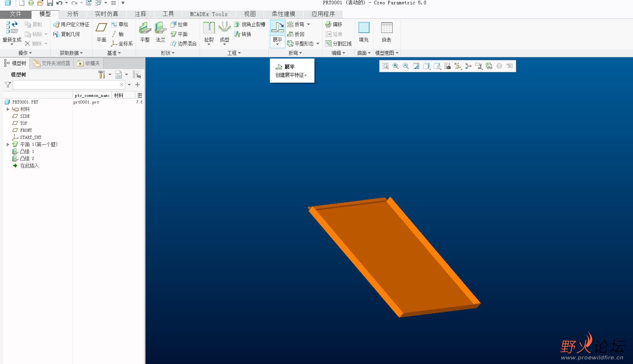633x364 pixels.
Task: Click the Repaint icon in graphics toolbar
Action: pos(416,66)
